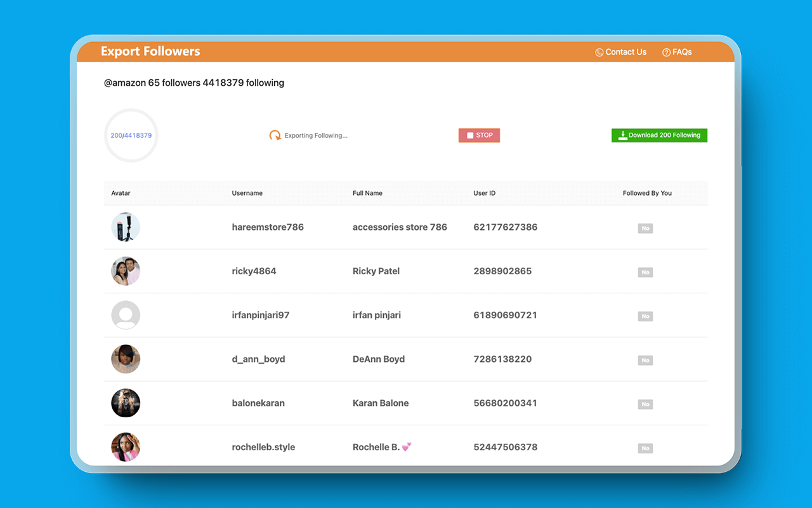
Task: Click the STOP button
Action: pos(479,135)
